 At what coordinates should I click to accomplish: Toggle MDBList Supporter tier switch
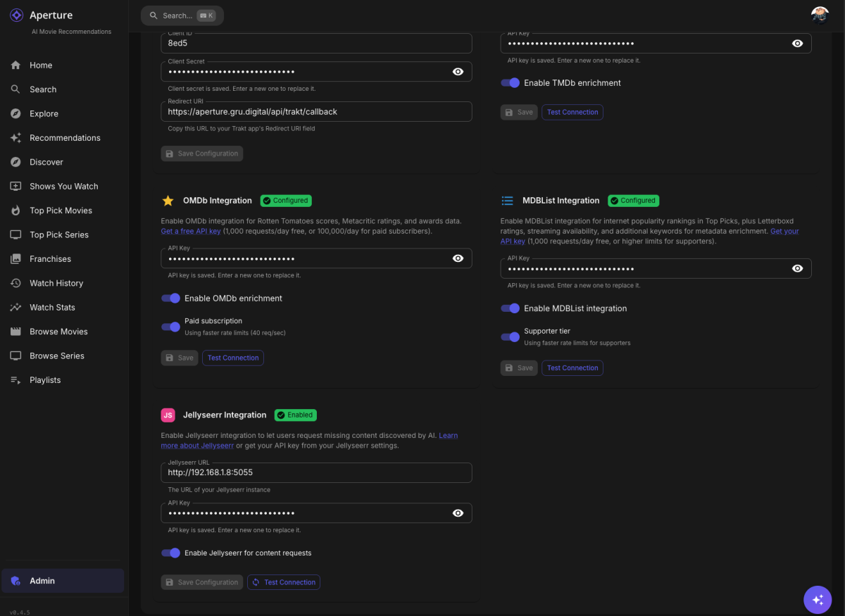(x=511, y=337)
